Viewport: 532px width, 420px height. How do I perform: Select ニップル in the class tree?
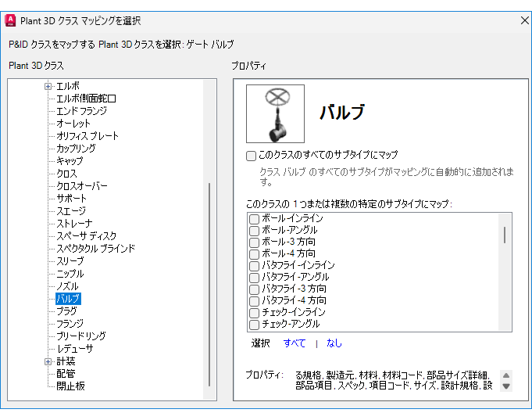pyautogui.click(x=70, y=274)
